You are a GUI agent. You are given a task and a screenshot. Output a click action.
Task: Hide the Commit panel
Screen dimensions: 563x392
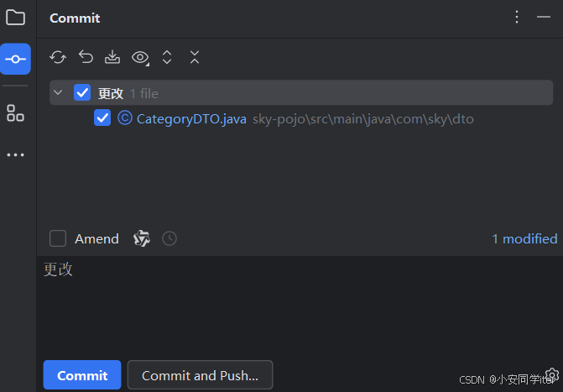click(544, 17)
